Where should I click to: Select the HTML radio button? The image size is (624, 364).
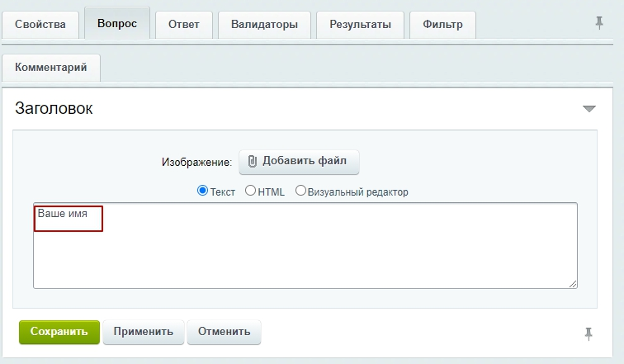(250, 191)
